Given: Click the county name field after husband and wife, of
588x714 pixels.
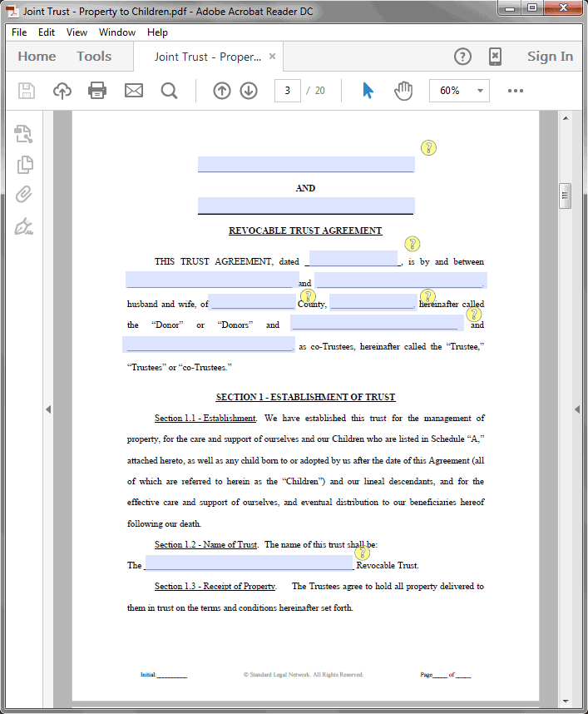Looking at the screenshot, I should [252, 302].
